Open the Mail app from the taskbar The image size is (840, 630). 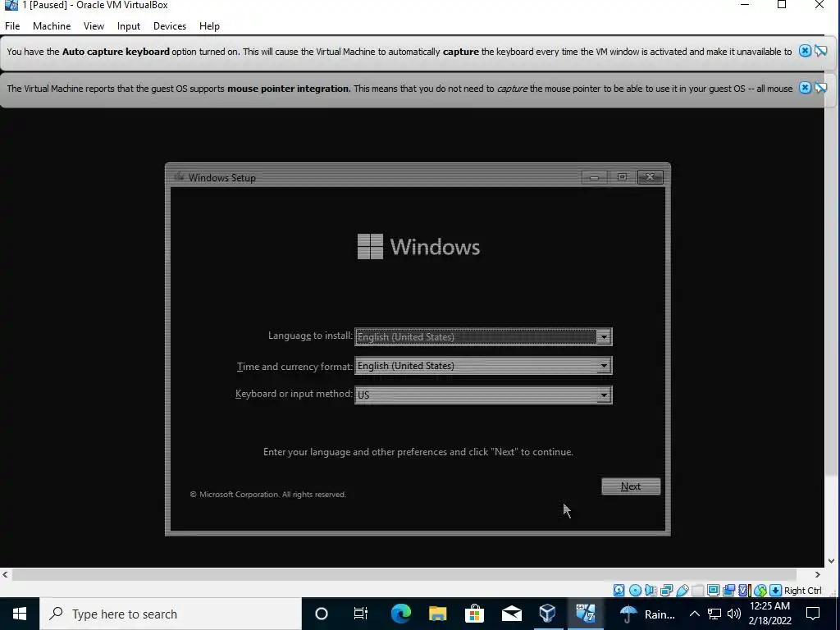click(511, 614)
